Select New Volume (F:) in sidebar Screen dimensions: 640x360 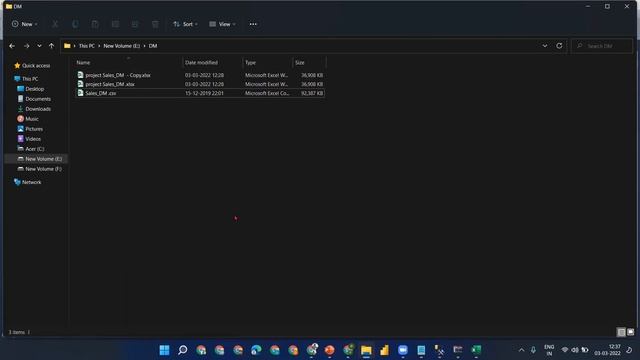(40, 169)
